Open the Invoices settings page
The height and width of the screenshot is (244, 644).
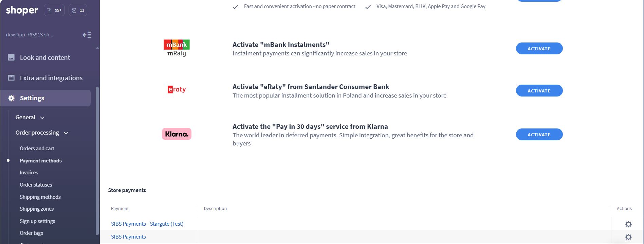coord(29,173)
